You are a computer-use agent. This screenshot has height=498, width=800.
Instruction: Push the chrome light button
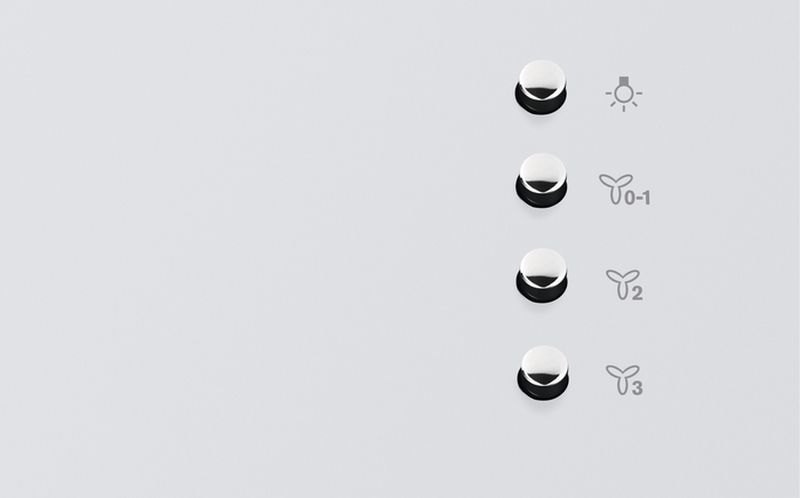tap(540, 87)
